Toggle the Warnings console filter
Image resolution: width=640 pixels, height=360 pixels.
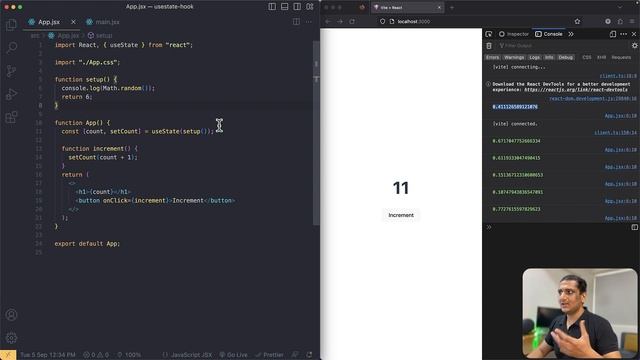[514, 58]
